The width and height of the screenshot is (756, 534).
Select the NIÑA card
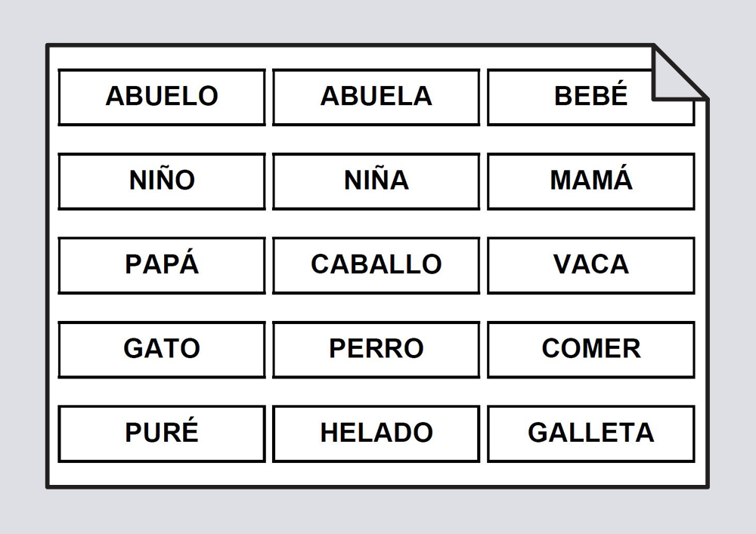pos(376,181)
